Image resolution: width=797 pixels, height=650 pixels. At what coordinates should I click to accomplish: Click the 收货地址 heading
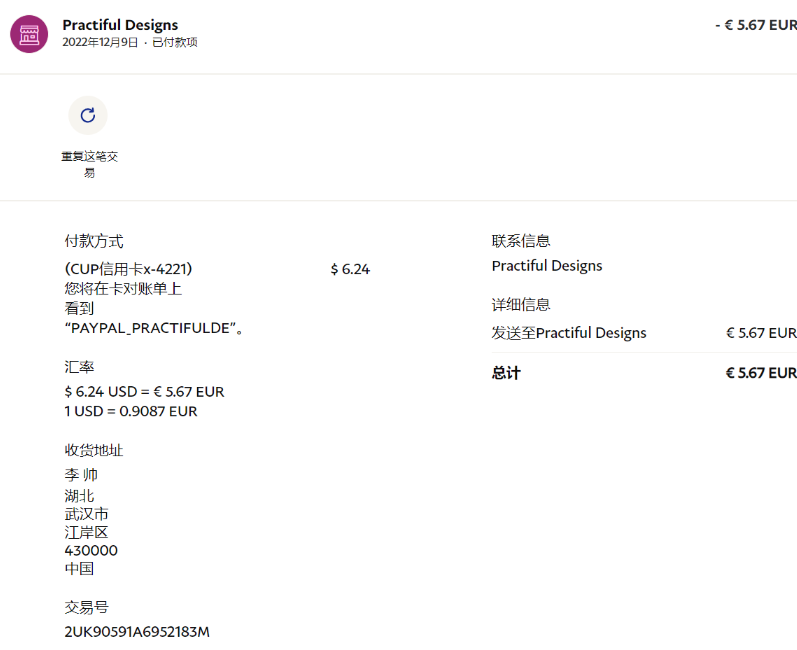tap(94, 450)
